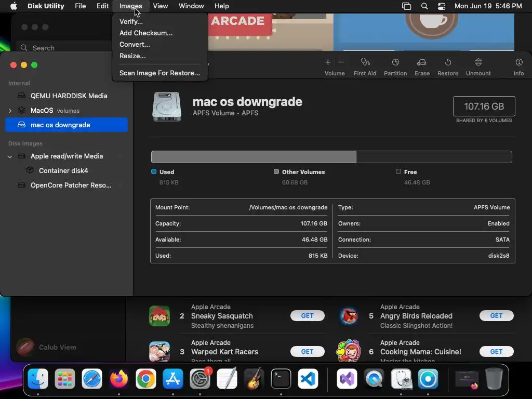Open the File menu
Image resolution: width=532 pixels, height=399 pixels.
coord(81,6)
